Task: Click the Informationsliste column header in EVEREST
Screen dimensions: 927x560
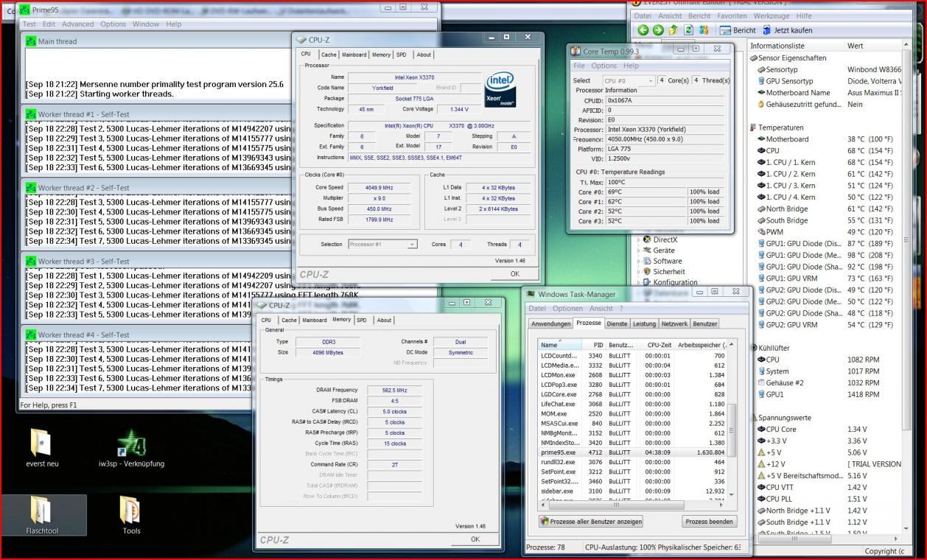Action: tap(796, 46)
